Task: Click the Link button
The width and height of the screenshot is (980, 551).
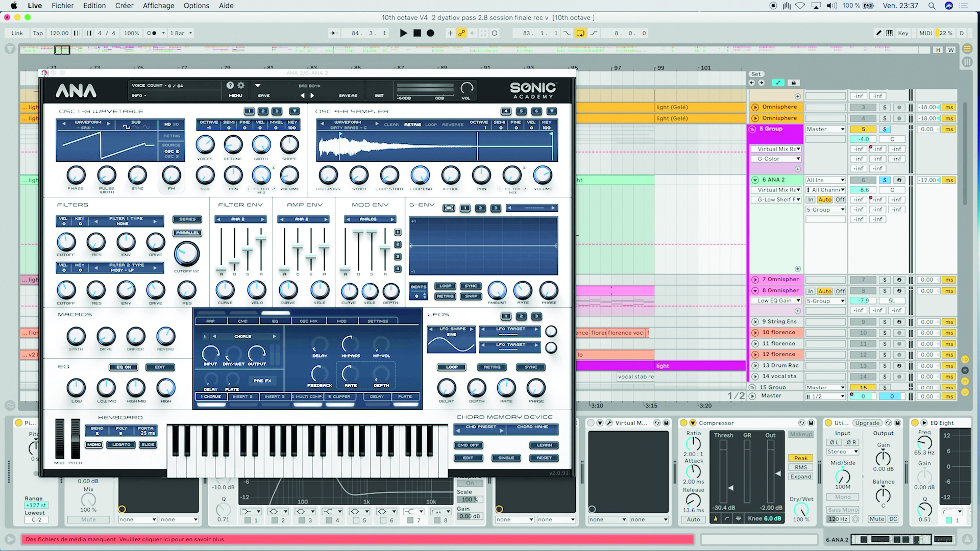Action: pyautogui.click(x=17, y=33)
